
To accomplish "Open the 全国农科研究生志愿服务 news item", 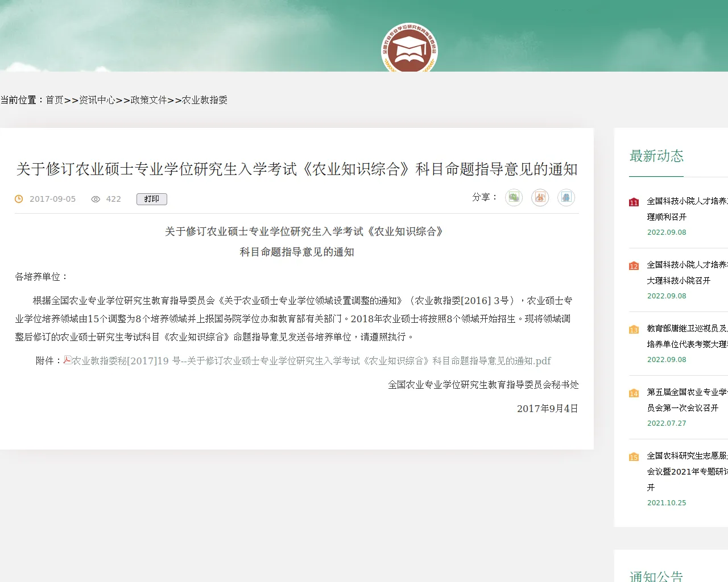I will pyautogui.click(x=687, y=472).
